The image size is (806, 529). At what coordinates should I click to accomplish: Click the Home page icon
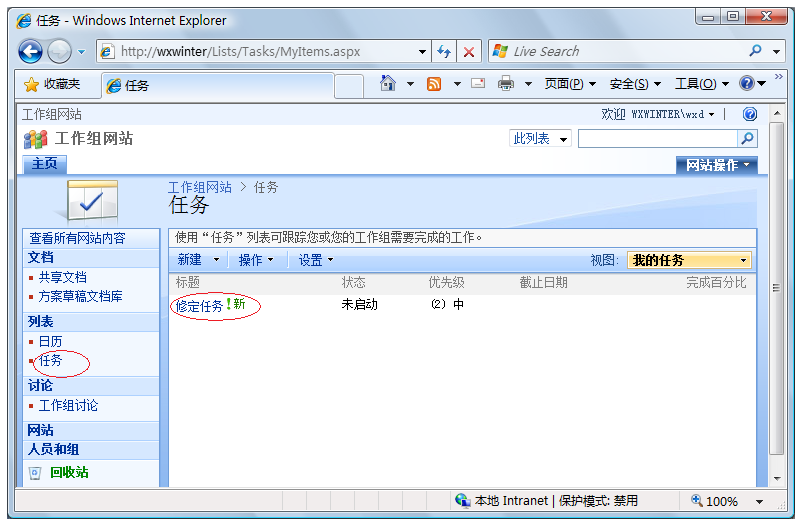tap(388, 83)
